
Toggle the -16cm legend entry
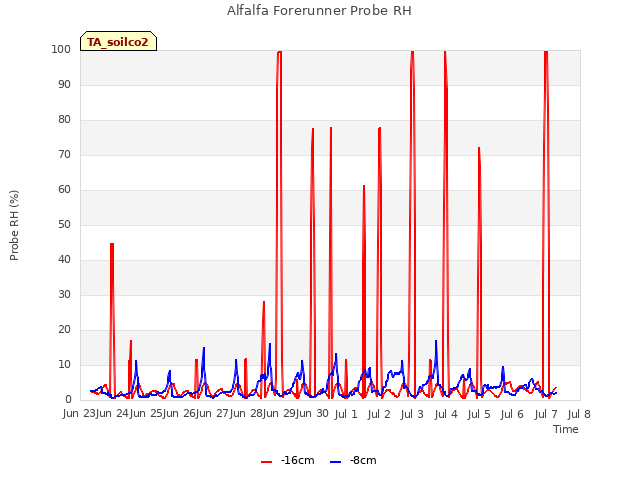288,460
